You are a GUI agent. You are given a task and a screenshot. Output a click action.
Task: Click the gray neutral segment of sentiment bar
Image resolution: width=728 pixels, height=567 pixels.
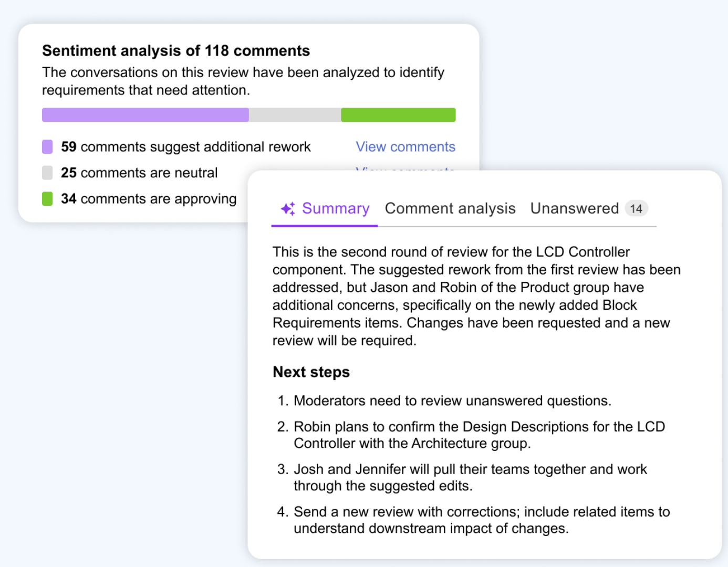295,115
